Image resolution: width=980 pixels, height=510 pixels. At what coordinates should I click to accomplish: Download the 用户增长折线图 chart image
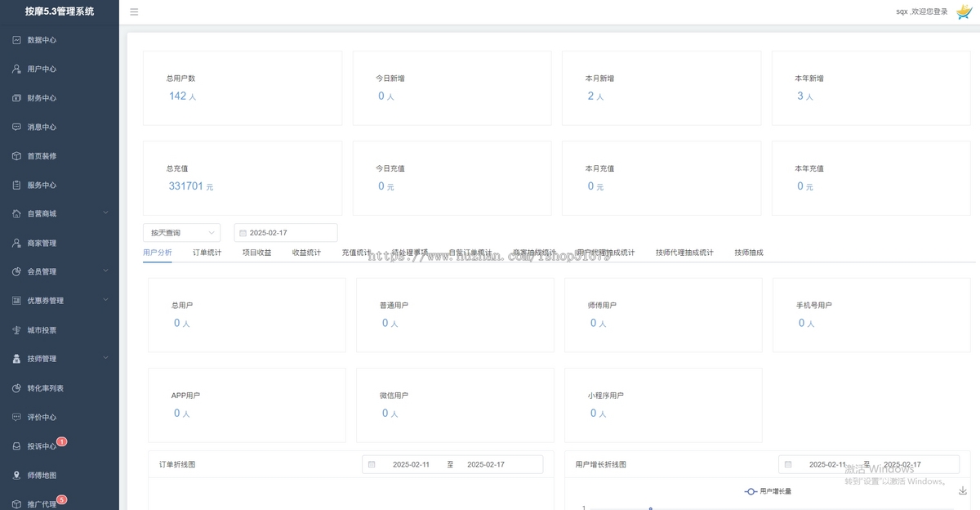tap(962, 490)
